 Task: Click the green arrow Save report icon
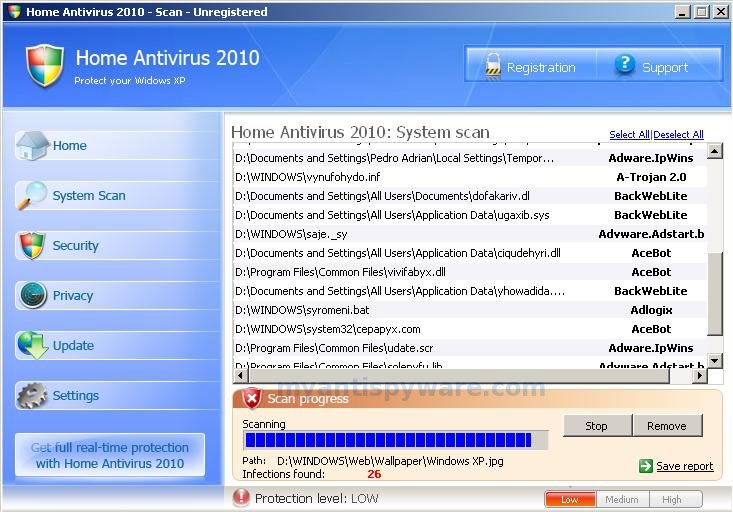click(646, 466)
